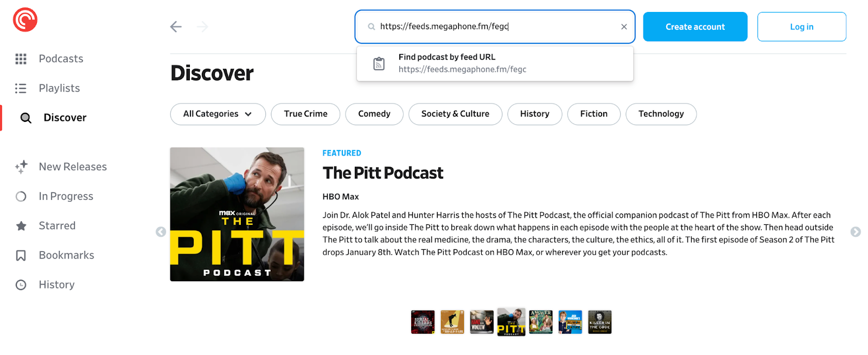Viewport: 868px width, 355px height.
Task: Click the Log in button
Action: (x=802, y=27)
